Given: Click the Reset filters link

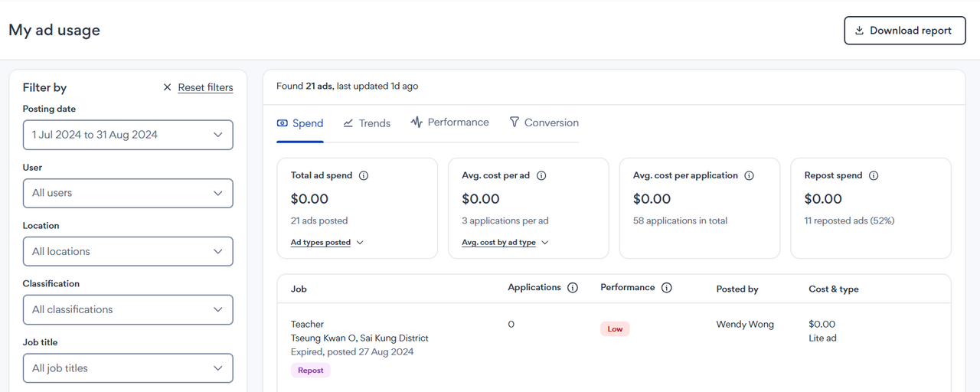Looking at the screenshot, I should 205,87.
